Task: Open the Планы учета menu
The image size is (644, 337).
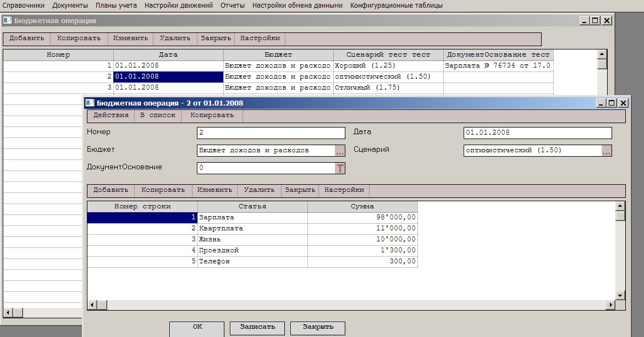Action: pos(116,5)
